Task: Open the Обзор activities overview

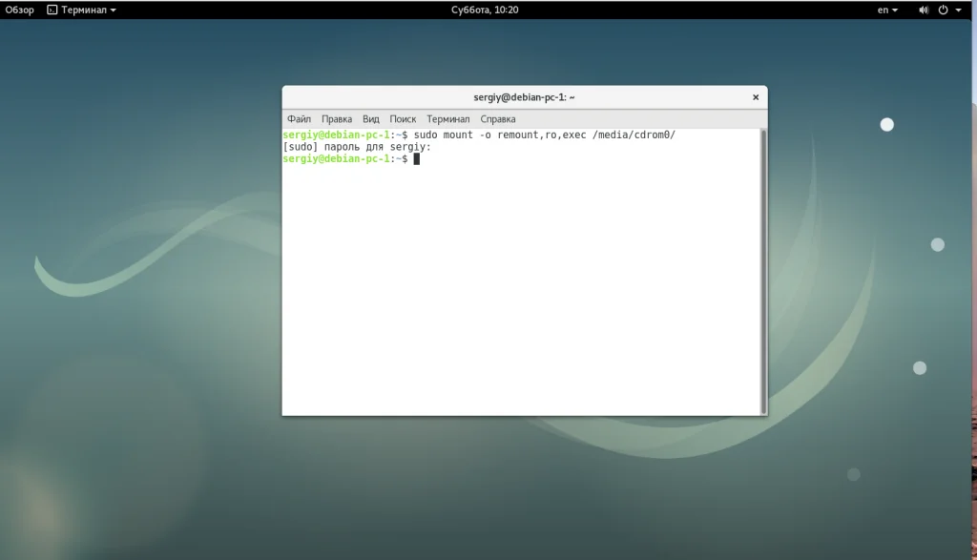Action: point(19,10)
